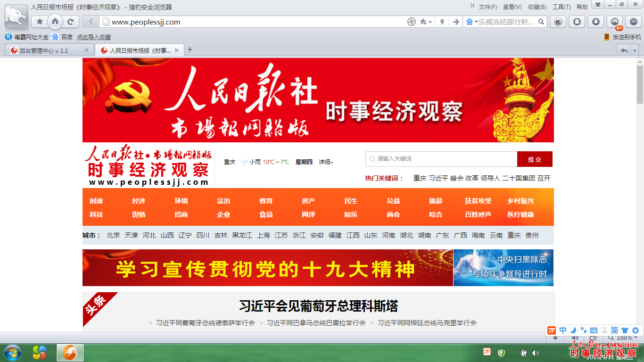Reload the current page
Viewport: 644px width, 362px height.
pyautogui.click(x=71, y=22)
